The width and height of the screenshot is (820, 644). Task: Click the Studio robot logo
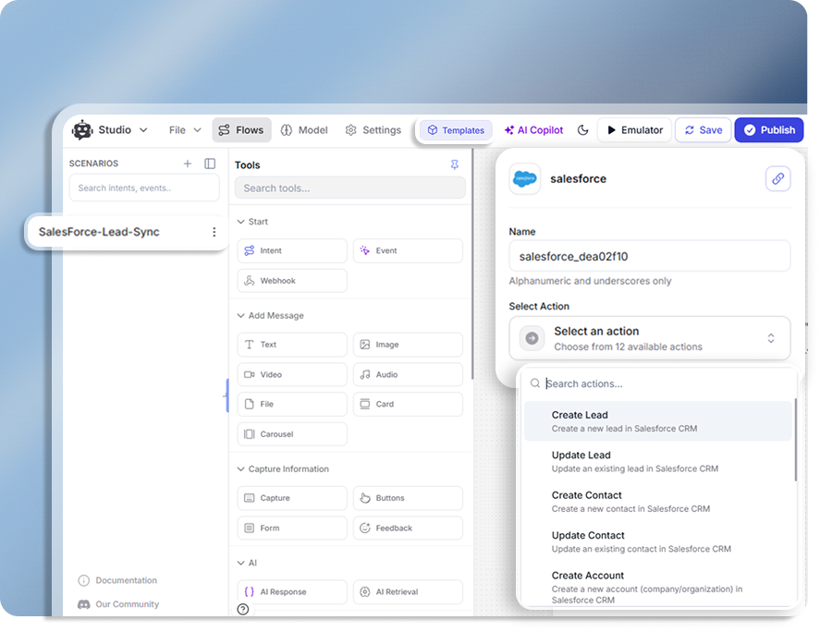pyautogui.click(x=82, y=129)
